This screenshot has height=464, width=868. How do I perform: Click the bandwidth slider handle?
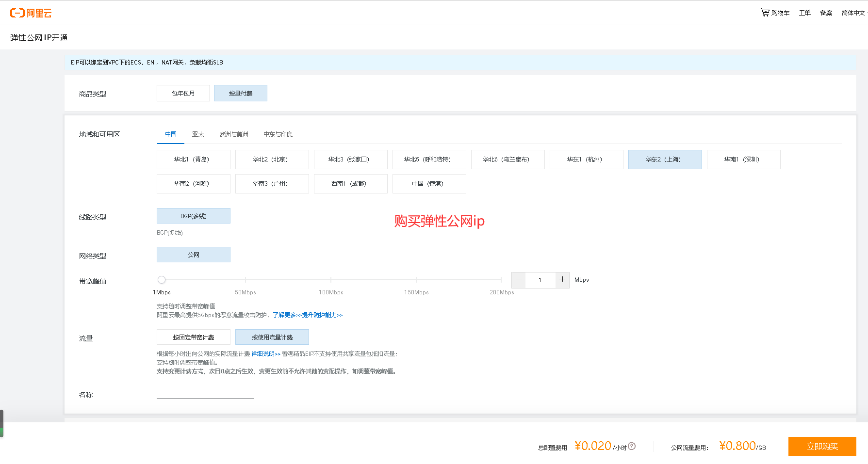click(x=162, y=280)
